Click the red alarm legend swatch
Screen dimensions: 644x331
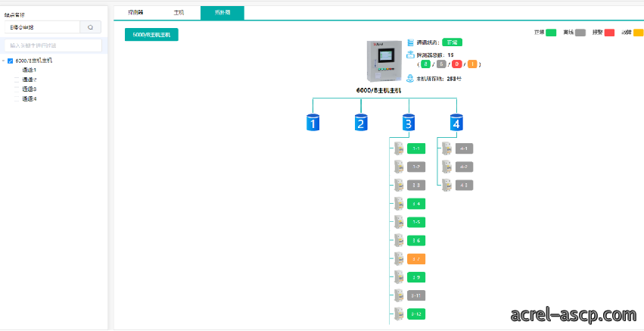pos(609,33)
